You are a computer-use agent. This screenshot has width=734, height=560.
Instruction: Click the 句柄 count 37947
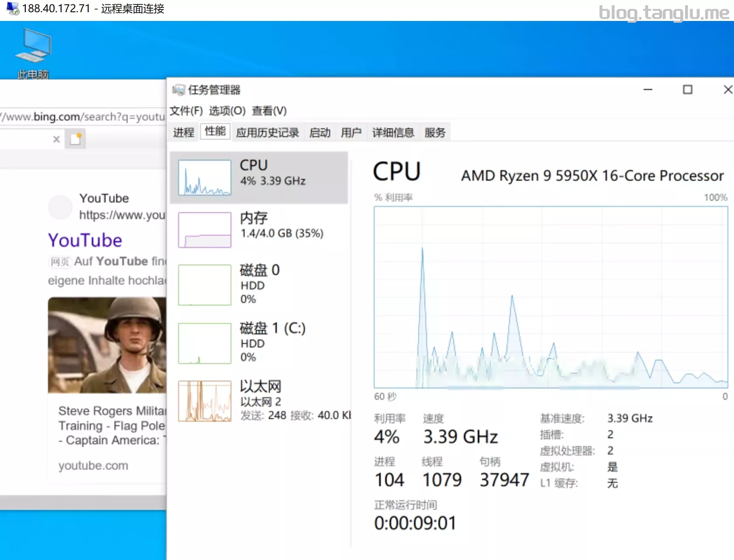click(504, 480)
